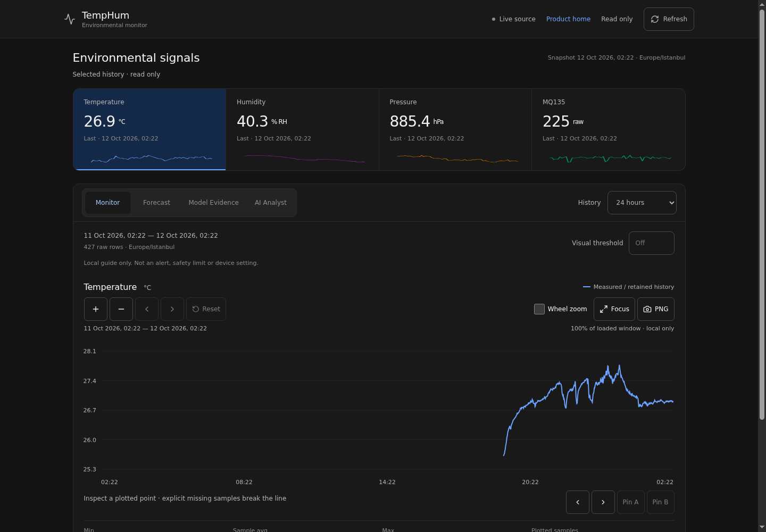The width and height of the screenshot is (766, 532).
Task: Click the Read only label
Action: (x=617, y=19)
